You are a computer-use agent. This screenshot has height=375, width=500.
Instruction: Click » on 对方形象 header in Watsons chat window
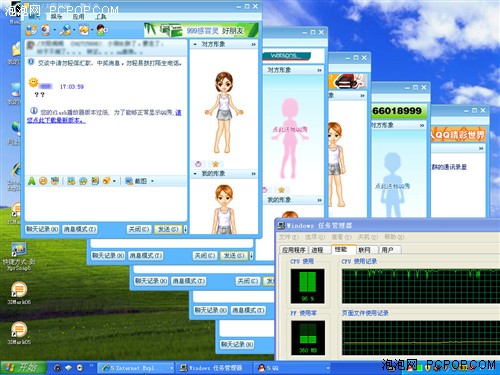coord(319,70)
